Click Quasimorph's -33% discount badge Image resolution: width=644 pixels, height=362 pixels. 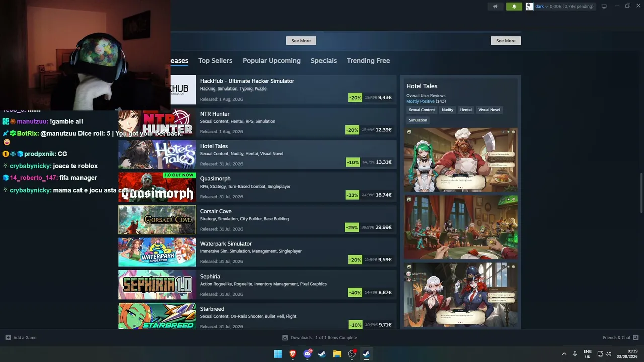(352, 195)
